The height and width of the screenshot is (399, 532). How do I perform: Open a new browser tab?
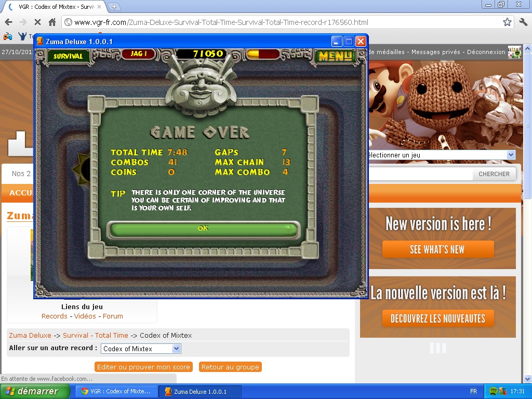point(114,7)
